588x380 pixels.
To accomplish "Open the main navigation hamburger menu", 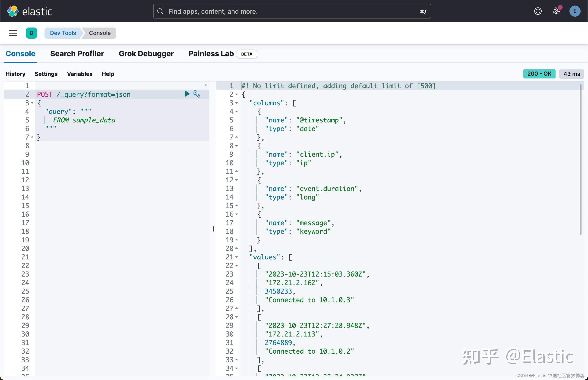I will [13, 33].
